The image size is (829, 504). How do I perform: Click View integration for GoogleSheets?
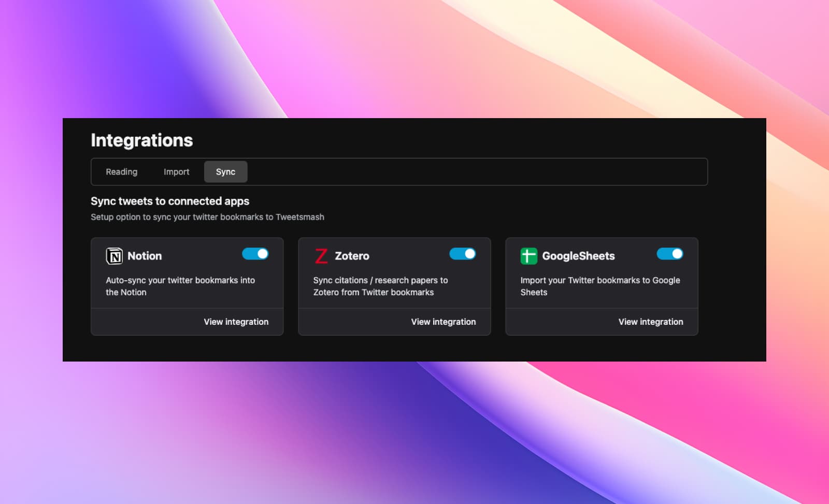651,322
